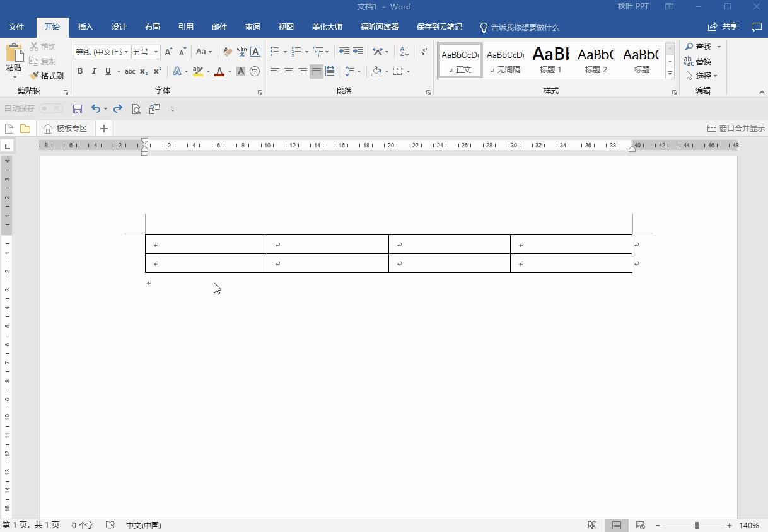Increase font size with the grow-font icon
The width and height of the screenshot is (768, 532).
click(x=168, y=52)
